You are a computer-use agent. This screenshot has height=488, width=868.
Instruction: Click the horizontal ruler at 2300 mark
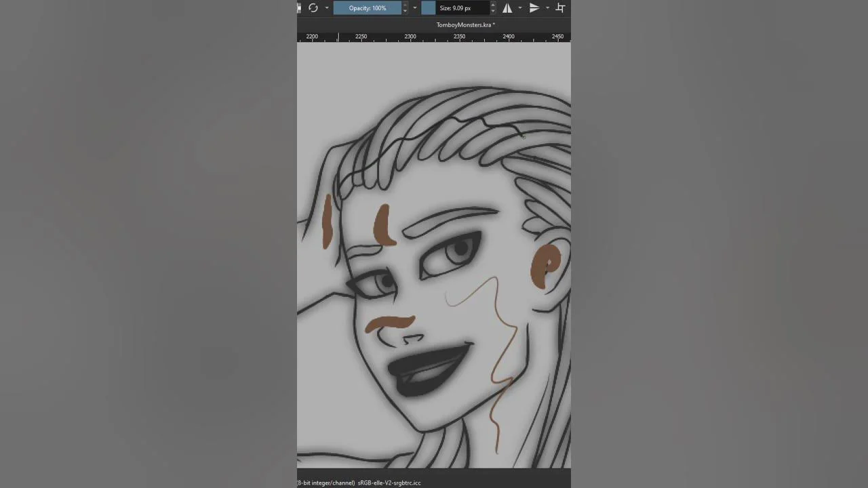coord(410,37)
